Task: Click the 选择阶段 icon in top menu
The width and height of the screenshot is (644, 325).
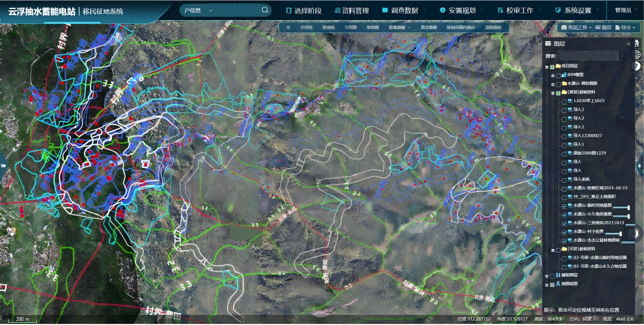Action: [289, 11]
